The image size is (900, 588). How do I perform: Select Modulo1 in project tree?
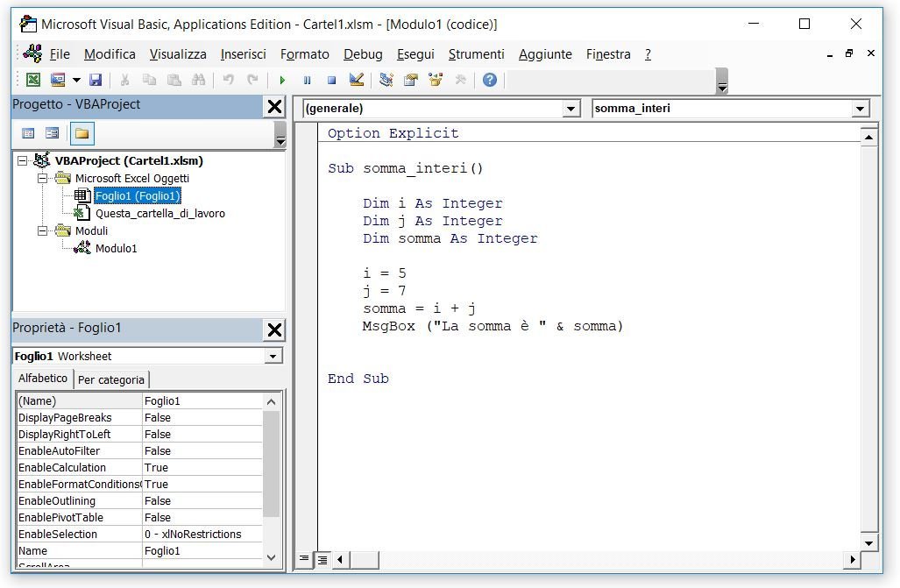(116, 248)
